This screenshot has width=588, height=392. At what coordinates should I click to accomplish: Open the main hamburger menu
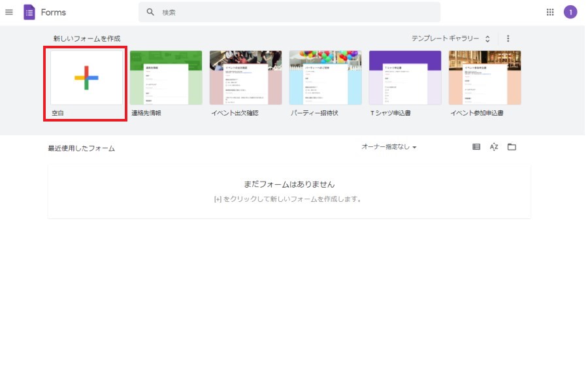click(x=9, y=12)
